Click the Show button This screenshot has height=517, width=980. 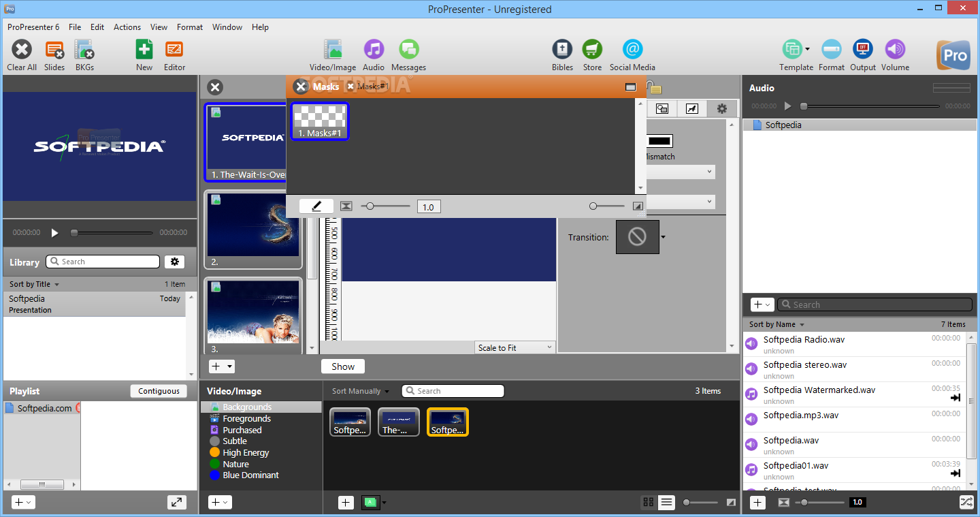343,366
